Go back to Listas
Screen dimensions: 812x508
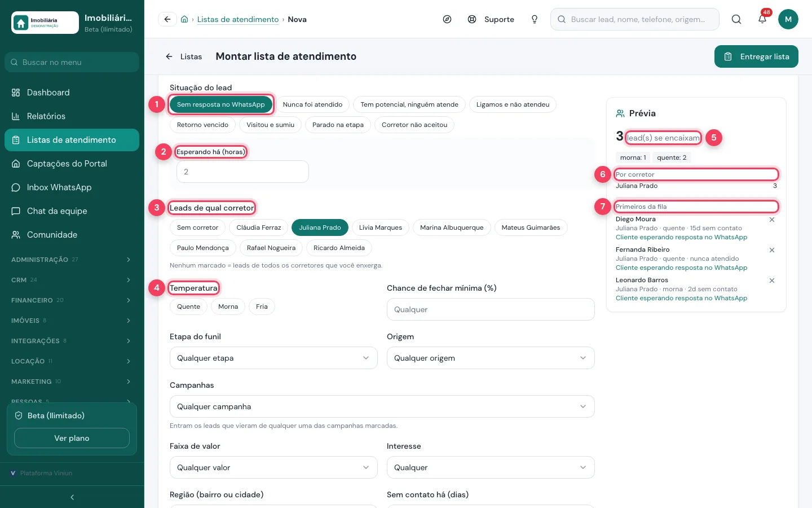pyautogui.click(x=184, y=56)
